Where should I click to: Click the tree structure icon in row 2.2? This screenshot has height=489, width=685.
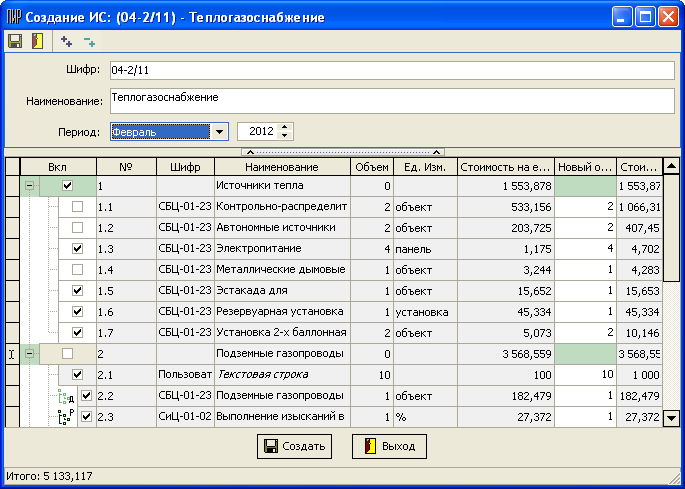pos(67,397)
